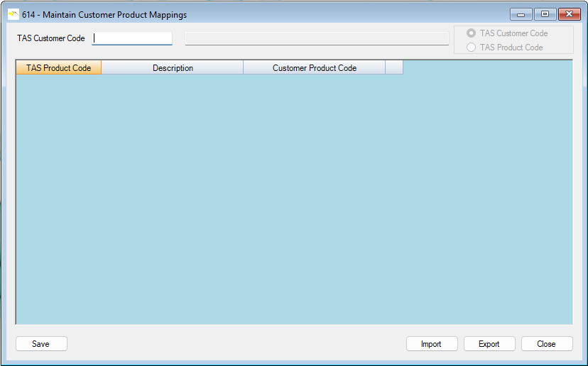588x366 pixels.
Task: Click the first empty row under Description
Action: pos(173,82)
